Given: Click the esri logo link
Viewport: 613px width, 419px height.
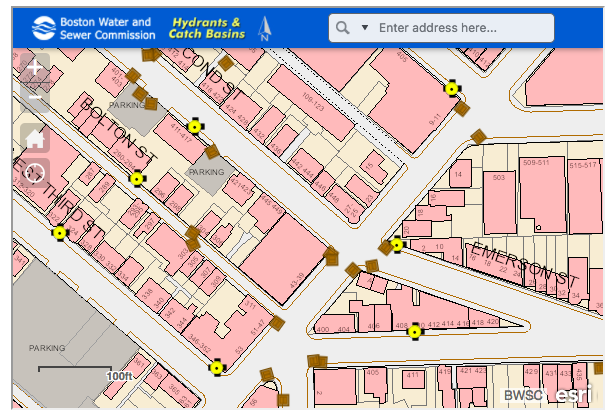Looking at the screenshot, I should [x=571, y=396].
